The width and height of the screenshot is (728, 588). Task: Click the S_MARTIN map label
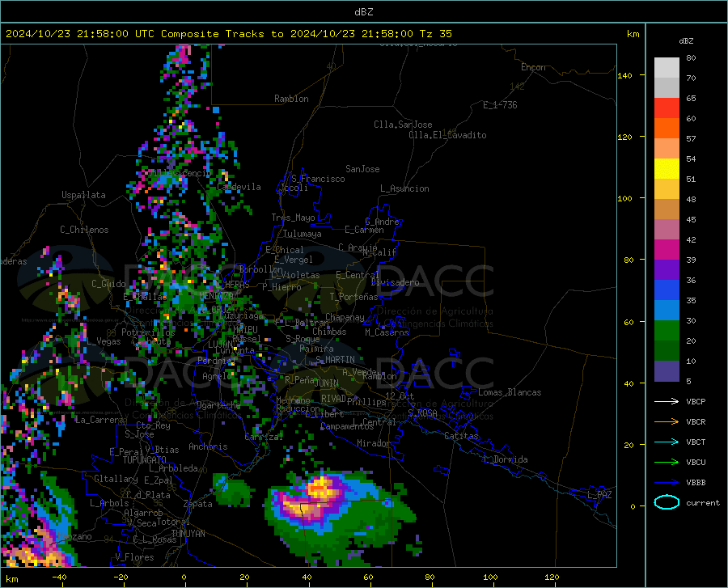click(x=335, y=360)
